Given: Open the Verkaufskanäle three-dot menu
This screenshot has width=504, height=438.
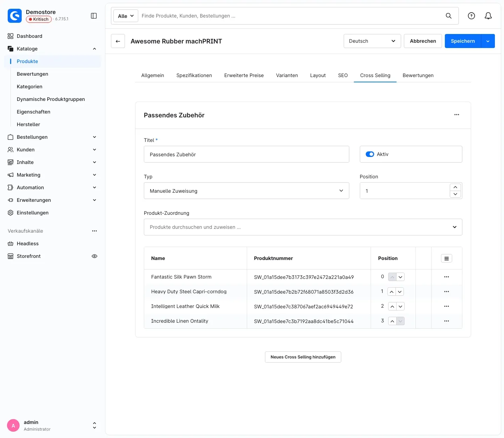Looking at the screenshot, I should pyautogui.click(x=94, y=231).
